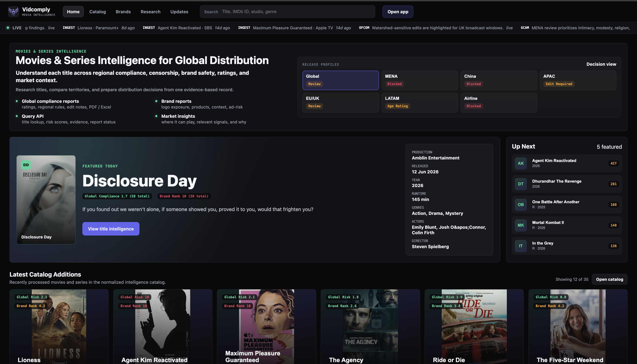This screenshot has width=637, height=364.
Task: Open the Brands nav tab
Action: 123,12
